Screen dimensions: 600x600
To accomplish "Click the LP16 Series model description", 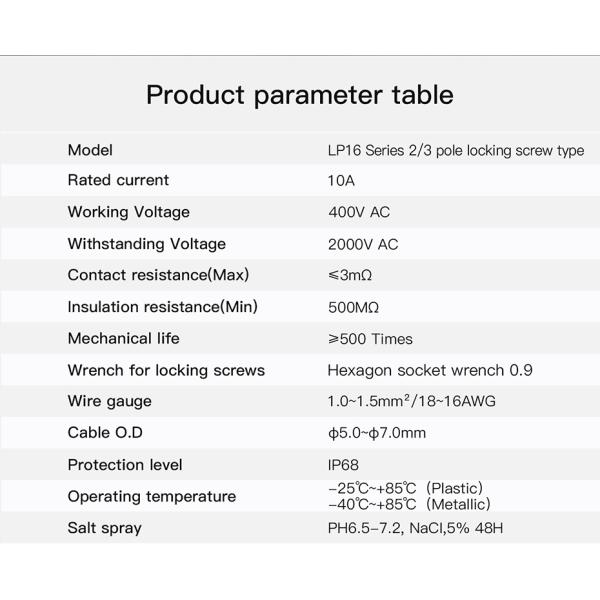I will pos(455,151).
